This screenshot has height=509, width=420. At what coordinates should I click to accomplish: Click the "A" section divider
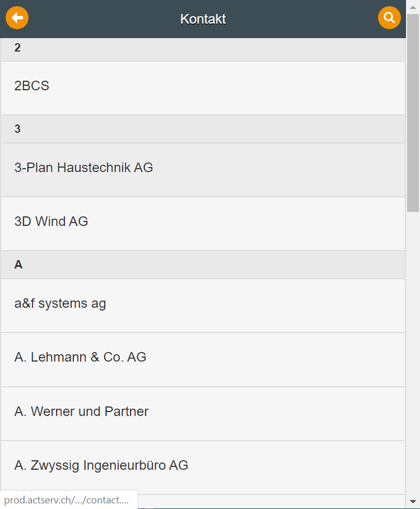pyautogui.click(x=202, y=265)
